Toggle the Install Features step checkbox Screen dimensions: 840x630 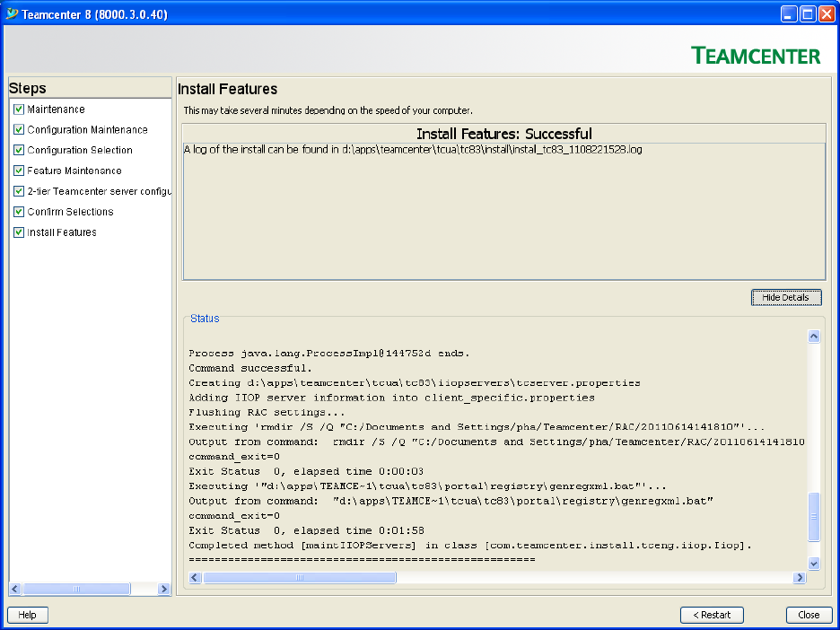point(19,232)
